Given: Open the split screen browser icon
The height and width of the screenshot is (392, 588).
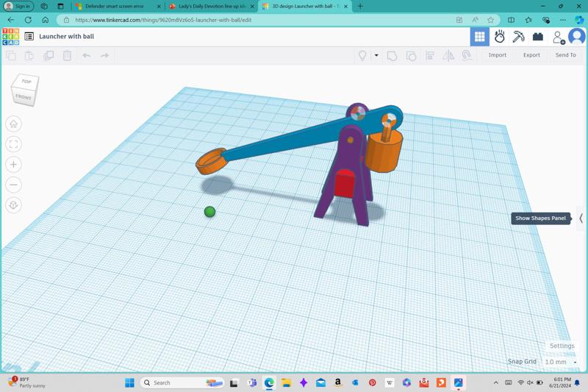Looking at the screenshot, I should [x=511, y=20].
